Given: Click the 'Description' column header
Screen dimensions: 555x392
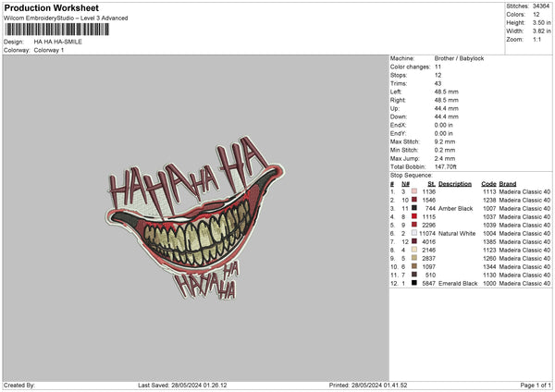Looking at the screenshot, I should pos(455,184).
